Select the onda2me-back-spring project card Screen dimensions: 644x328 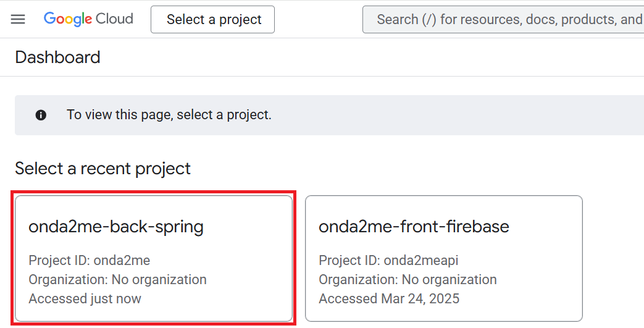point(154,259)
